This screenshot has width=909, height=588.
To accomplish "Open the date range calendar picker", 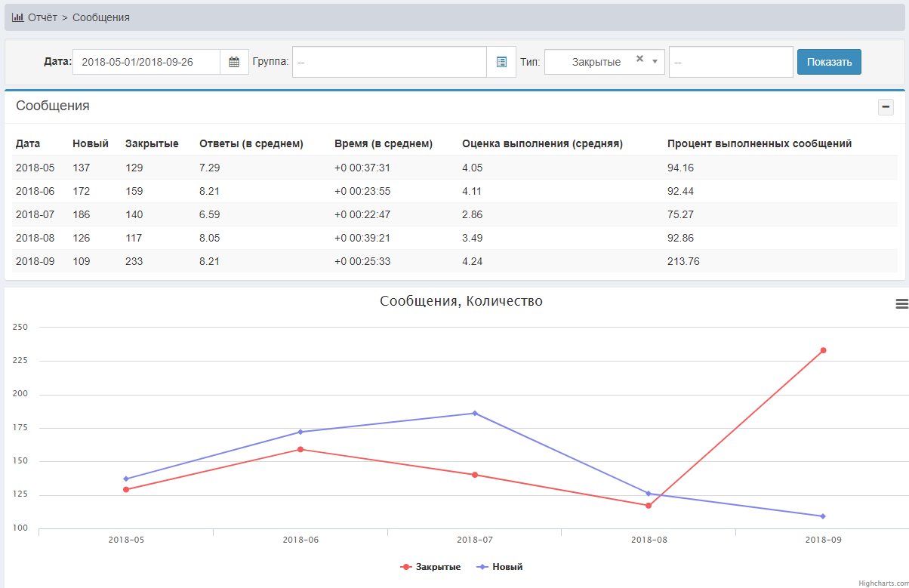I will pos(234,62).
